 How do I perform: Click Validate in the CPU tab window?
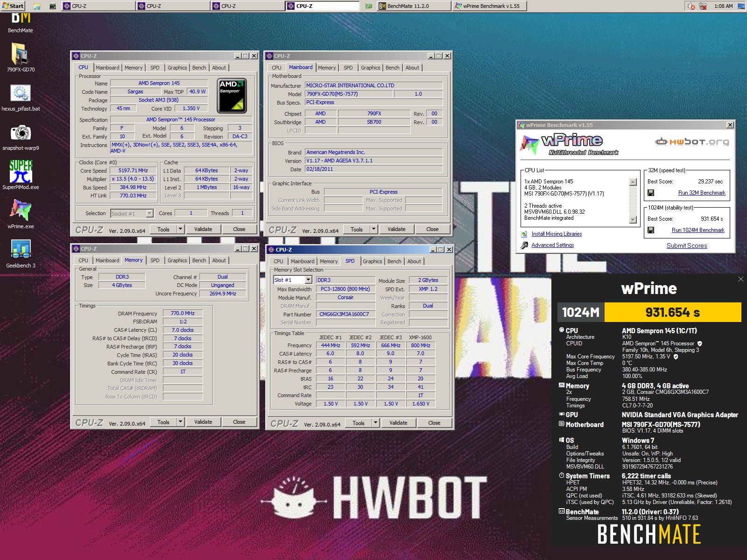point(203,229)
